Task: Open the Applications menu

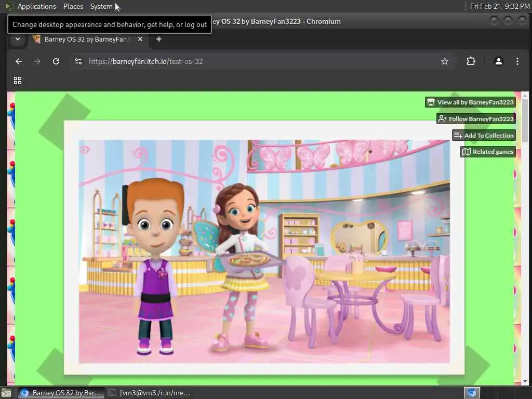Action: click(x=37, y=6)
